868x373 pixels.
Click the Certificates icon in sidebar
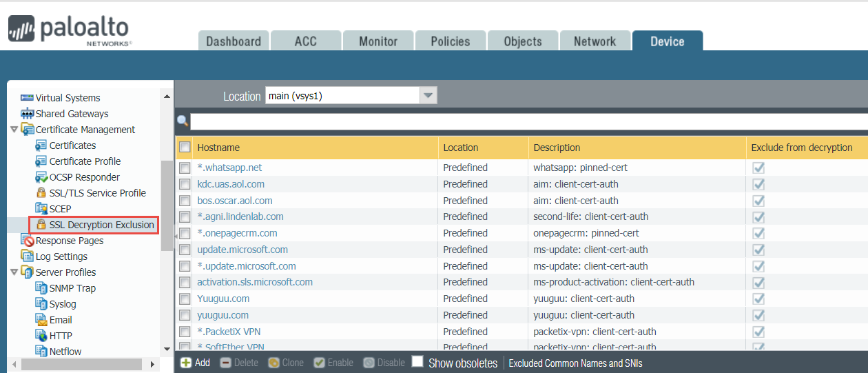(x=41, y=145)
